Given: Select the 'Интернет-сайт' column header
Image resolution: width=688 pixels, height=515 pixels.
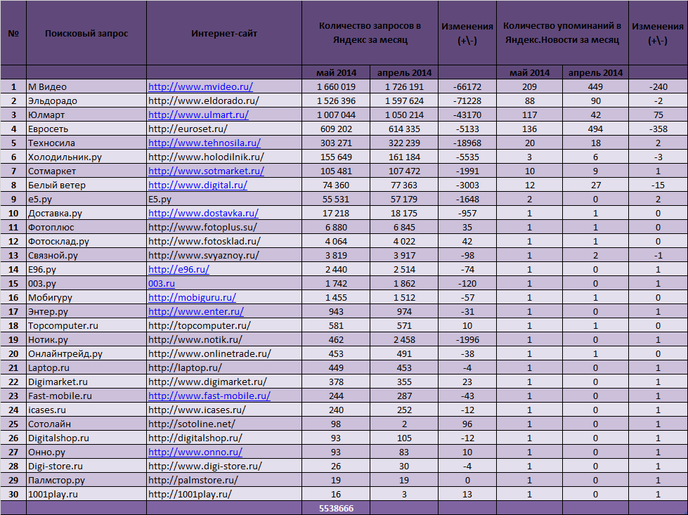Looking at the screenshot, I should 224,33.
